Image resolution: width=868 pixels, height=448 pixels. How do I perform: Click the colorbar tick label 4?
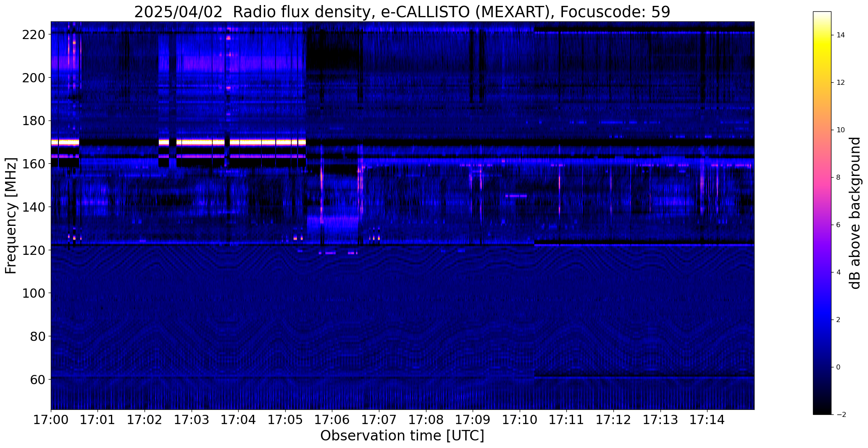point(839,272)
